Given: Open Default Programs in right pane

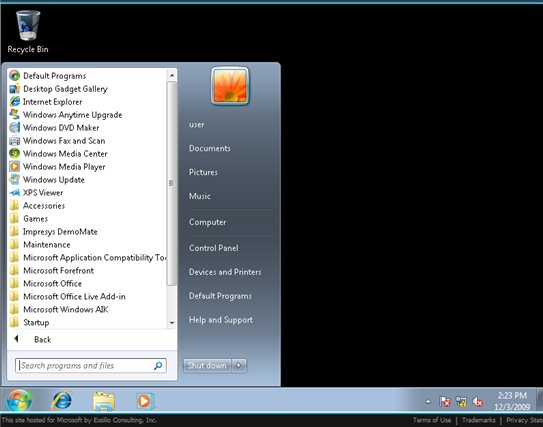Looking at the screenshot, I should coord(220,296).
